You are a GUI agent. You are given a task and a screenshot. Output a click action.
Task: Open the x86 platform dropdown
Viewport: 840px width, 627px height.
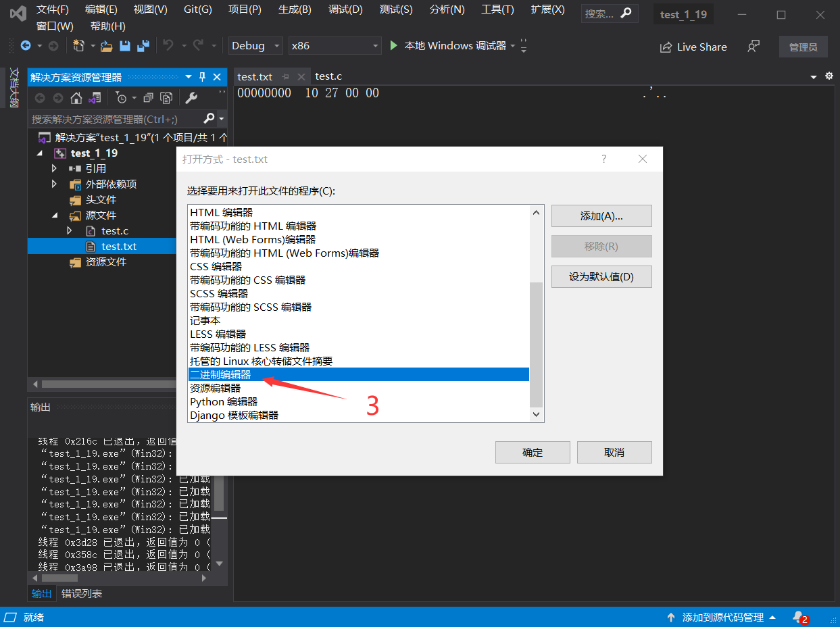point(335,45)
